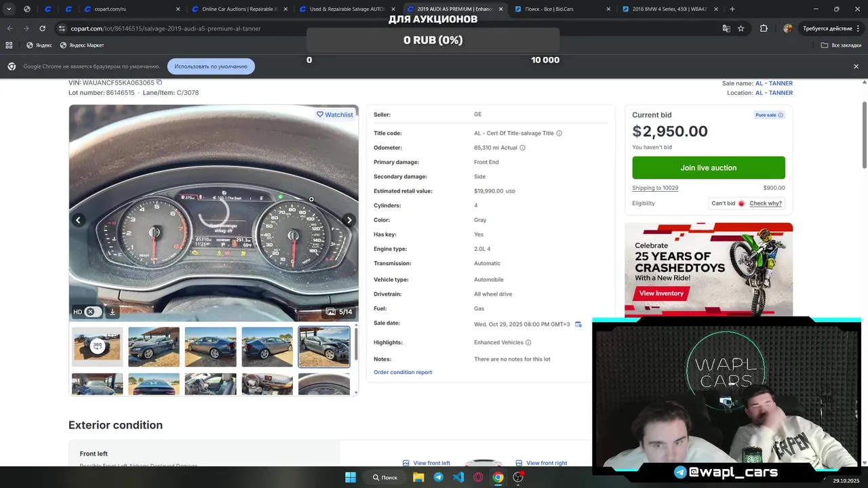Click the address bar URL
868x488 pixels.
pyautogui.click(x=165, y=28)
